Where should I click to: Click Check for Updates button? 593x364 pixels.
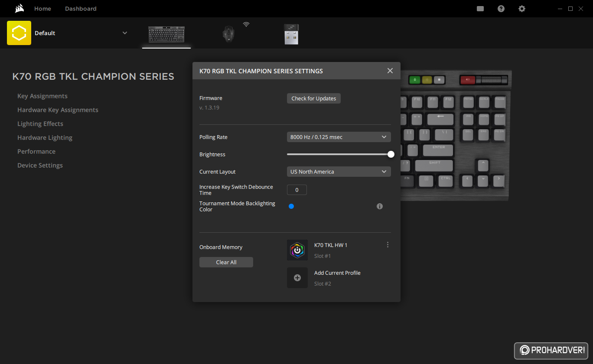pyautogui.click(x=314, y=98)
